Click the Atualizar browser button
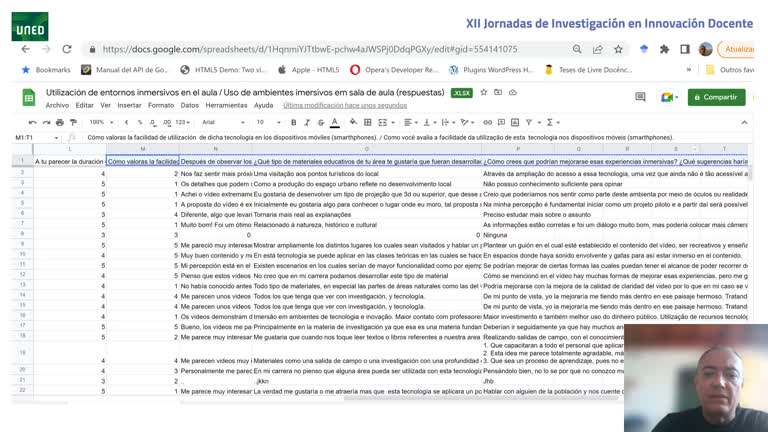Viewport: 768px width, 432px height. [736, 49]
